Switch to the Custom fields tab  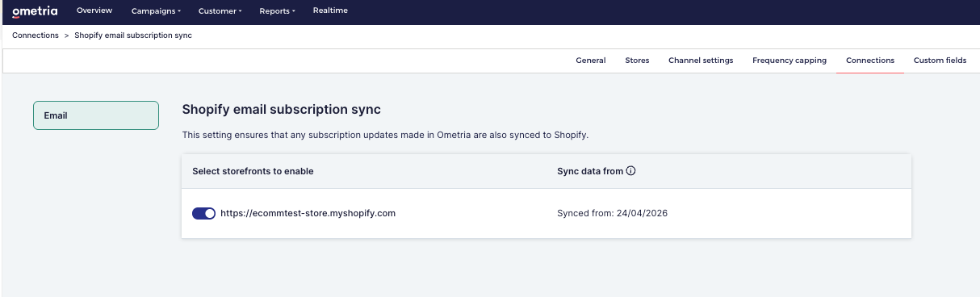click(x=940, y=61)
